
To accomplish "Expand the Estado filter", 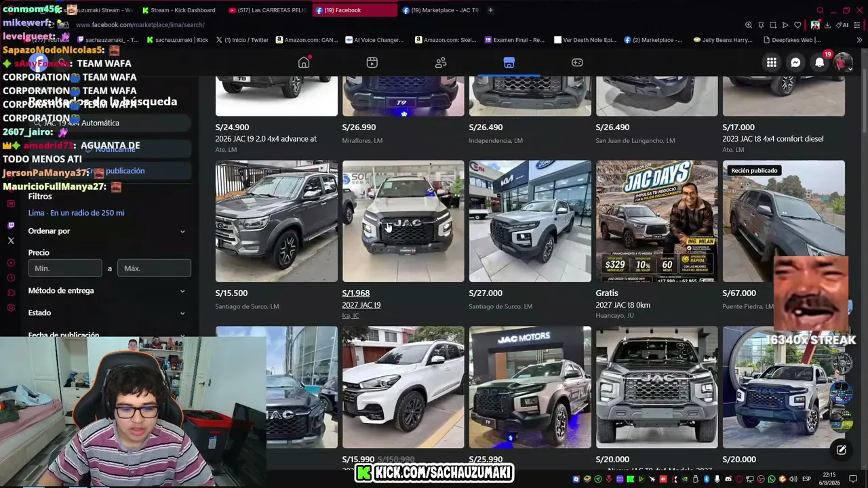I will click(x=106, y=313).
